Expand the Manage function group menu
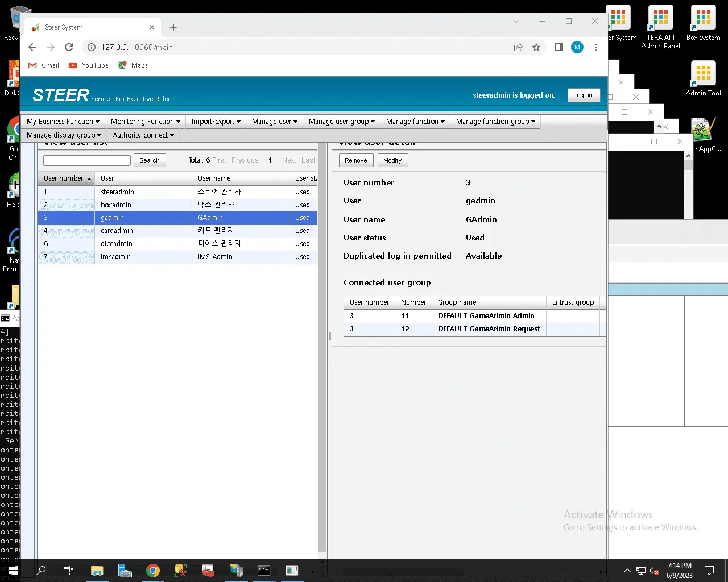This screenshot has height=582, width=728. point(495,122)
